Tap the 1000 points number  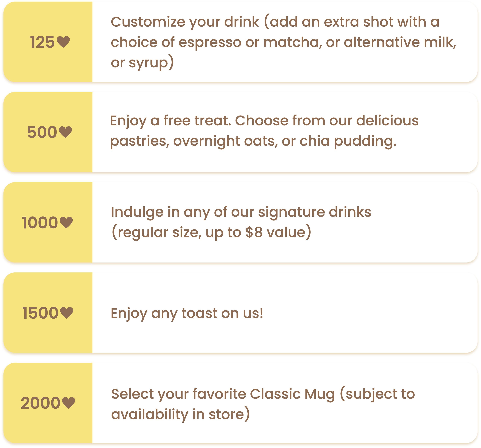pyautogui.click(x=40, y=223)
